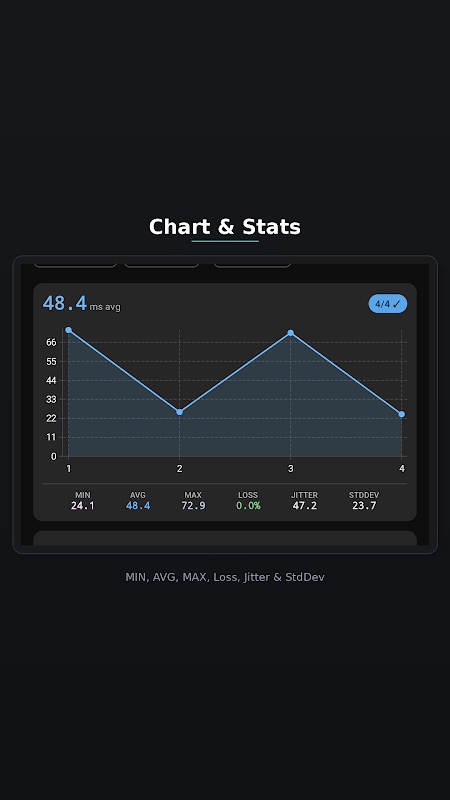The height and width of the screenshot is (800, 450).
Task: Click the partially visible card below stats
Action: tap(225, 538)
